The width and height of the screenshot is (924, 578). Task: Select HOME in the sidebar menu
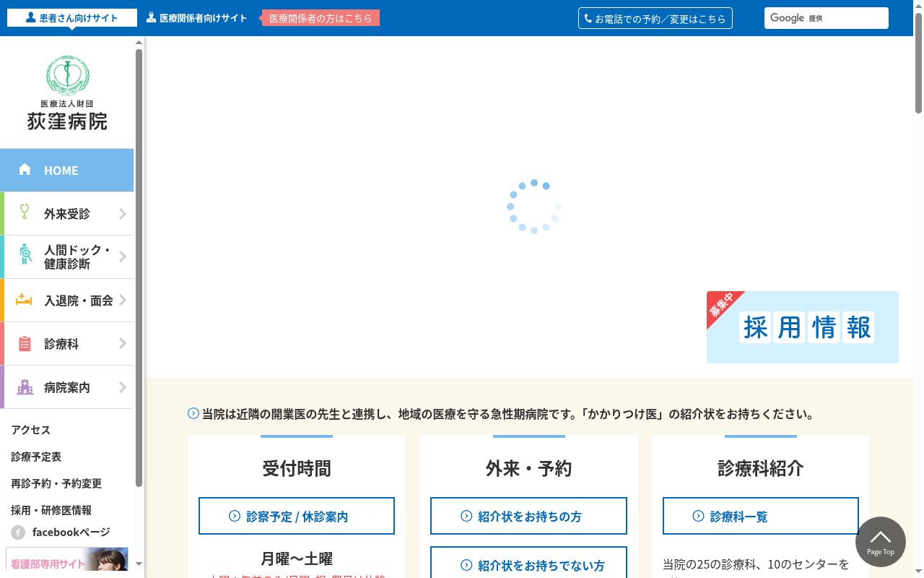click(66, 171)
